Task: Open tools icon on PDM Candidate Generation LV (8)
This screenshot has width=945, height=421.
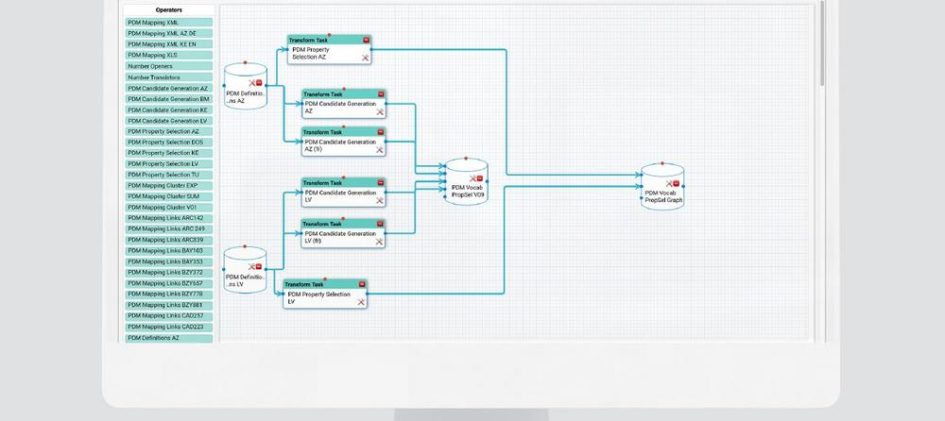Action: [380, 241]
